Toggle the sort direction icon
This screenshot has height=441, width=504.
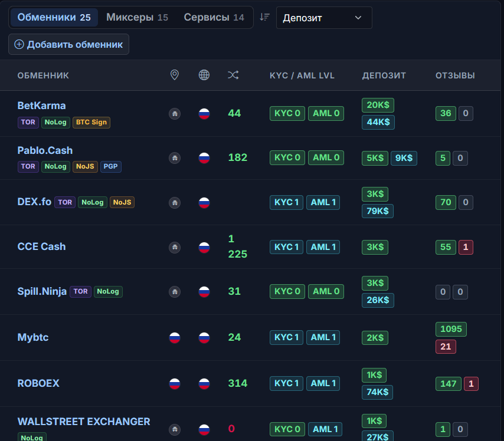[x=264, y=17]
